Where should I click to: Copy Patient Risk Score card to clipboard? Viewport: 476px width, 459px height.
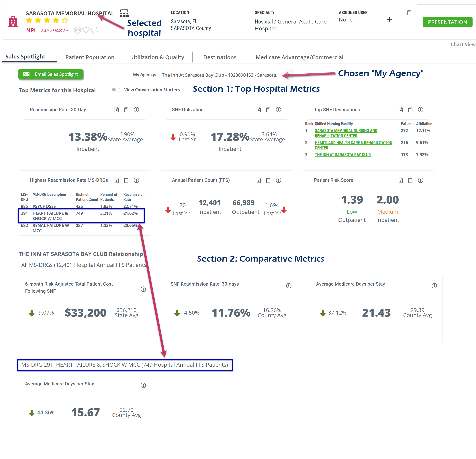pos(410,180)
